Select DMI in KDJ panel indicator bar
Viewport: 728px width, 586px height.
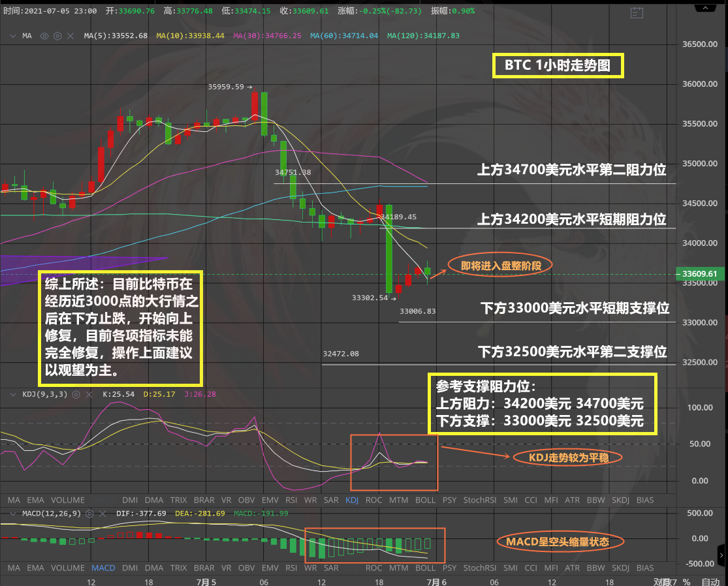(x=130, y=500)
